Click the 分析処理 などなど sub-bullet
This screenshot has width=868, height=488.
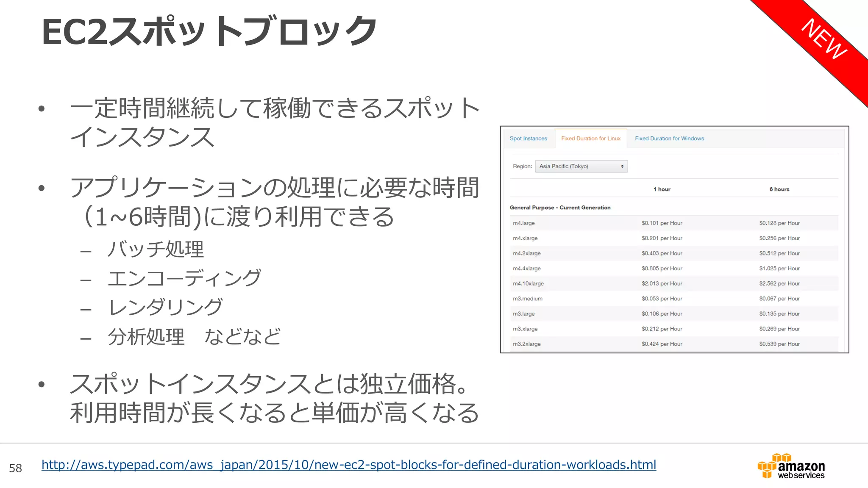(194, 337)
